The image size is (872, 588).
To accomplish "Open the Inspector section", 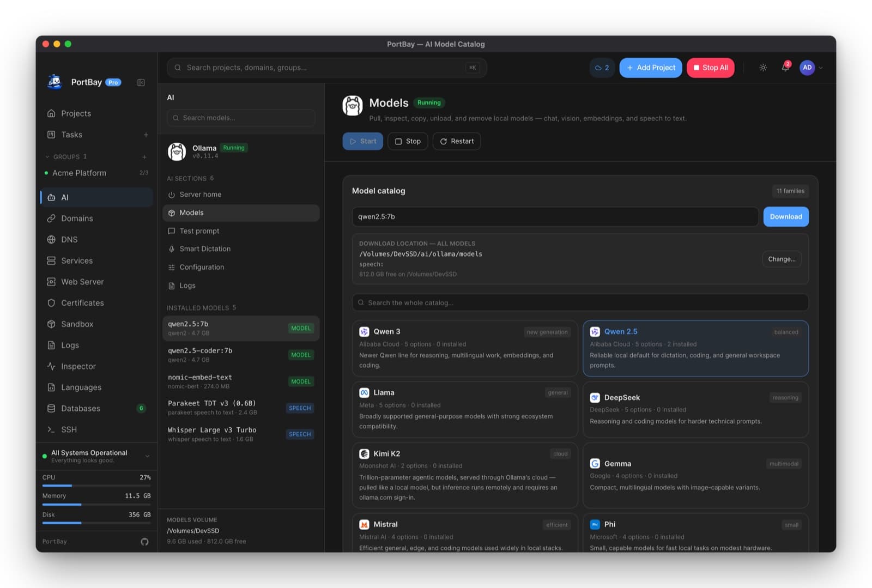I will [x=96, y=366].
